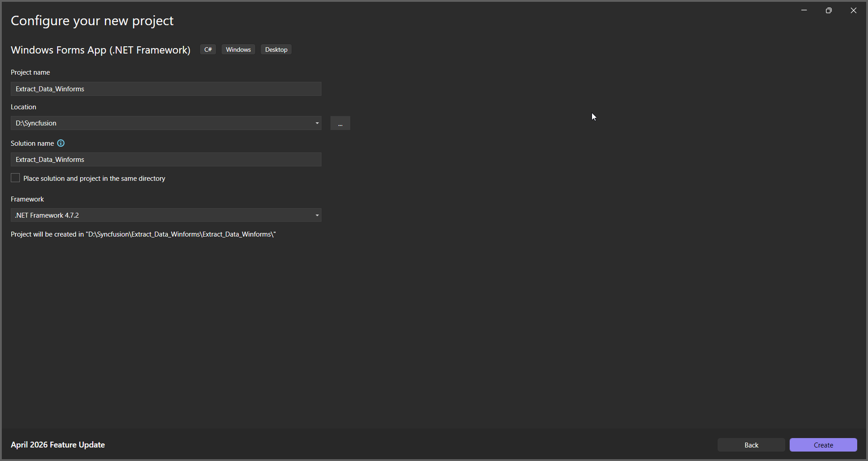The width and height of the screenshot is (868, 461).
Task: Click the Create button
Action: pyautogui.click(x=823, y=445)
